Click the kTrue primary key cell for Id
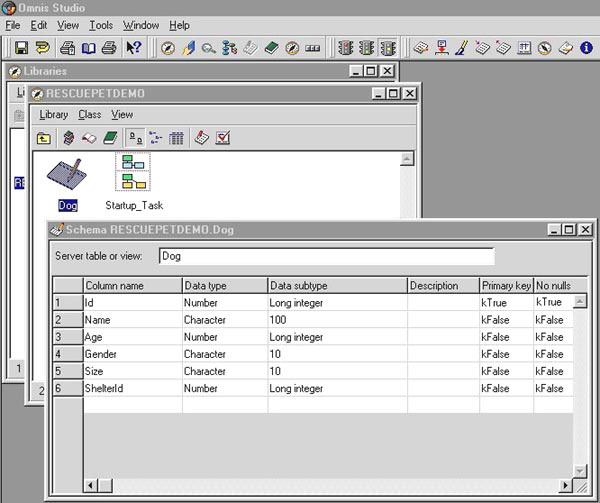This screenshot has width=600, height=503. click(506, 303)
